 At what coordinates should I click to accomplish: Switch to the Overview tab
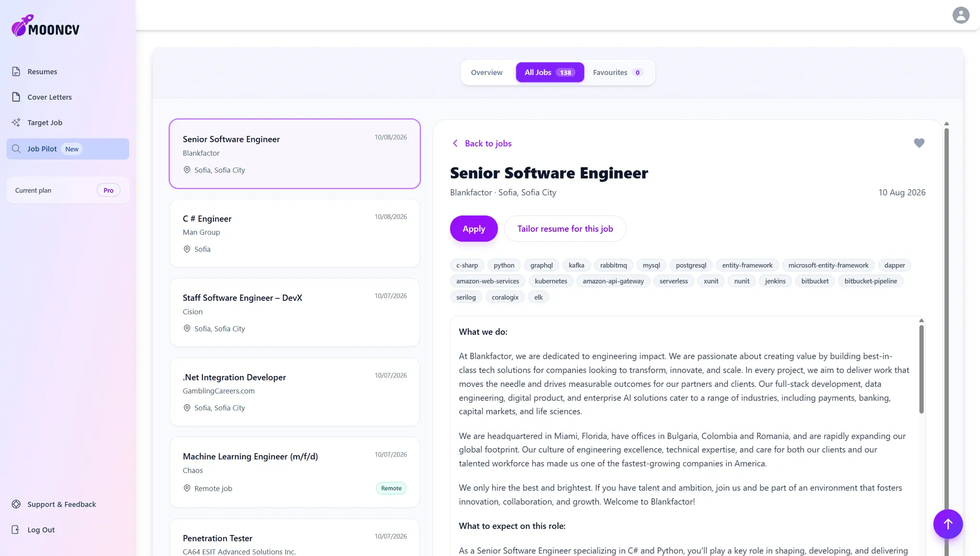click(486, 72)
